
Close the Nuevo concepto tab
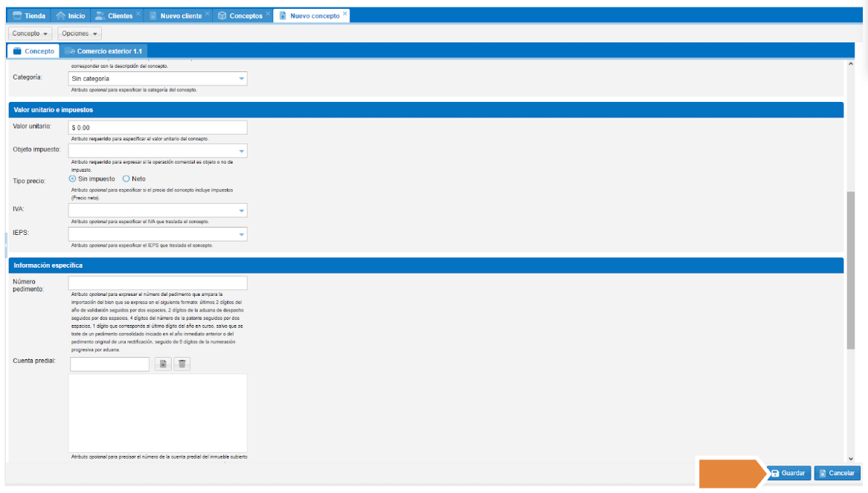(345, 14)
